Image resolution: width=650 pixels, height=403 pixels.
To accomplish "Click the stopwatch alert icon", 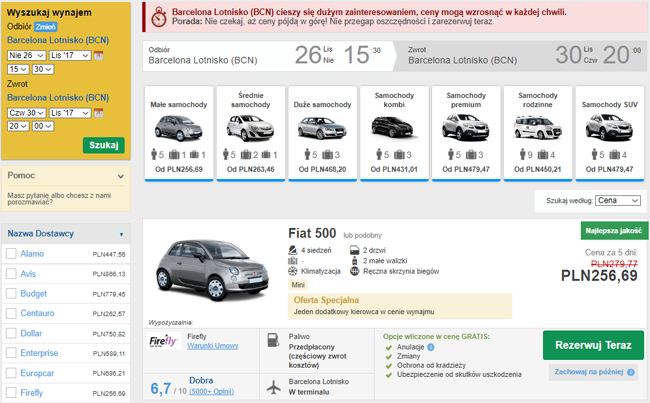I will coord(158,18).
